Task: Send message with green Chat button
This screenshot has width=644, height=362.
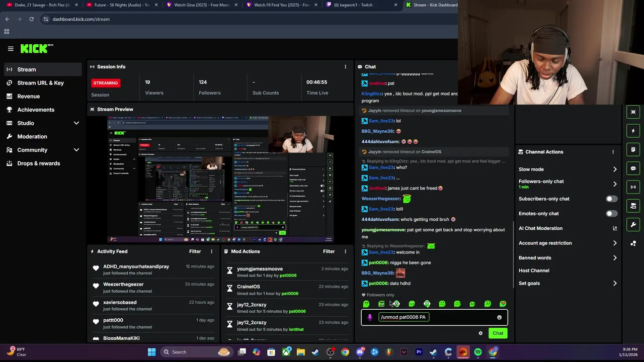Action: (x=498, y=333)
